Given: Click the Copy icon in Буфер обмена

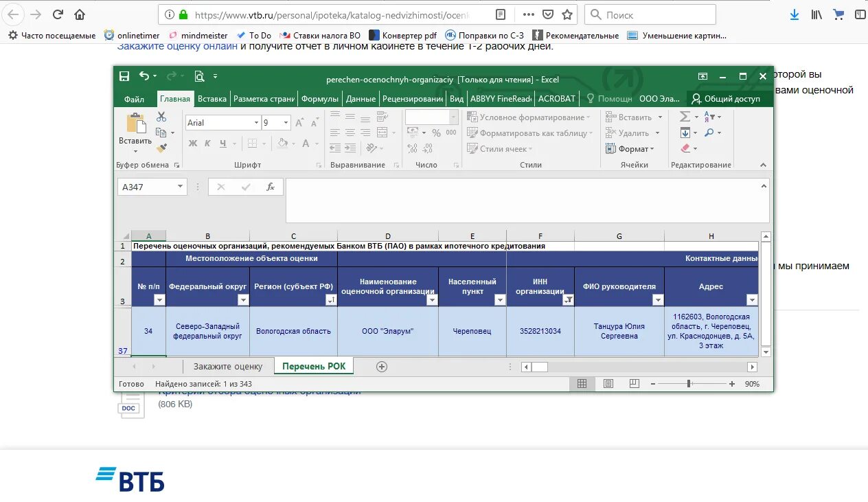Looking at the screenshot, I should click(x=161, y=133).
